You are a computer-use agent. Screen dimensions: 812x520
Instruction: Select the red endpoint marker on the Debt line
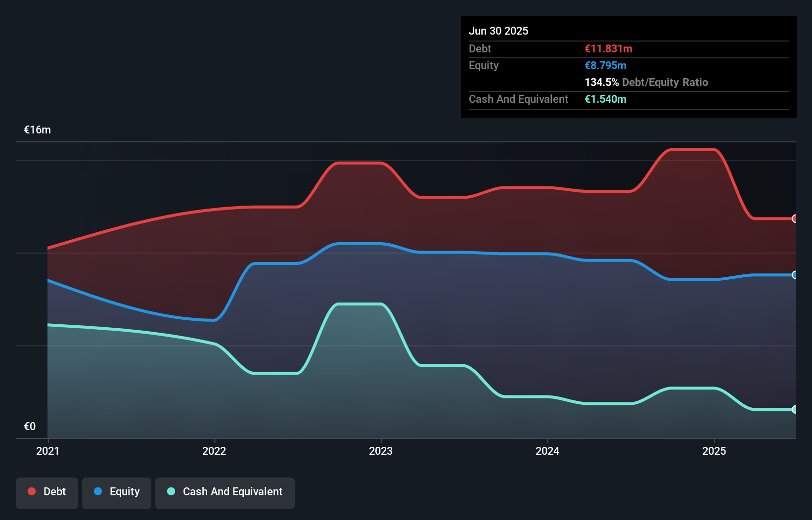click(795, 218)
